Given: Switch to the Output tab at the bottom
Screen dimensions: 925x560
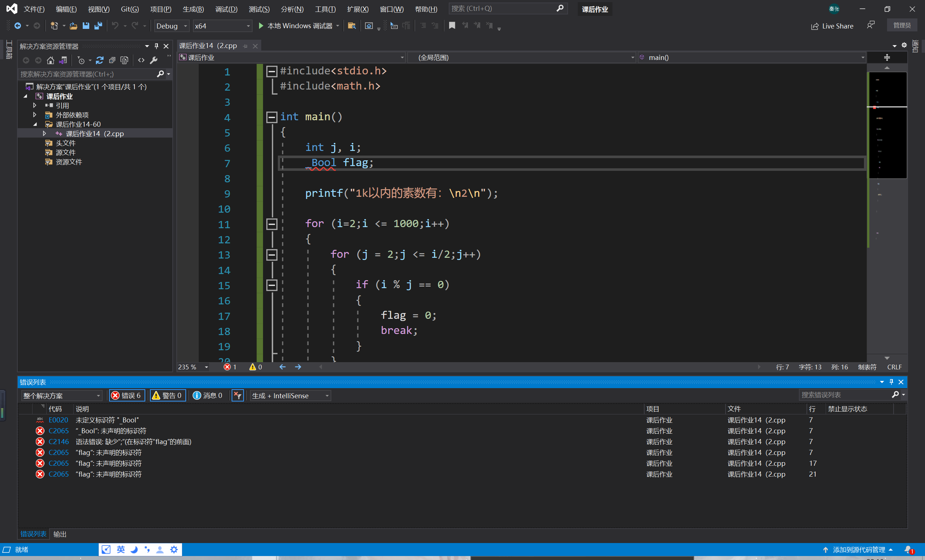Looking at the screenshot, I should tap(60, 534).
